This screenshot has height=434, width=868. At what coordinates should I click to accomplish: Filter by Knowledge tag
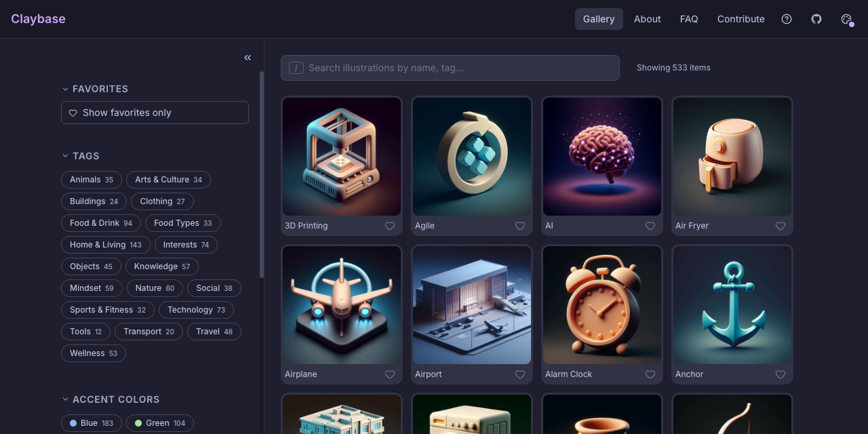[x=162, y=267]
